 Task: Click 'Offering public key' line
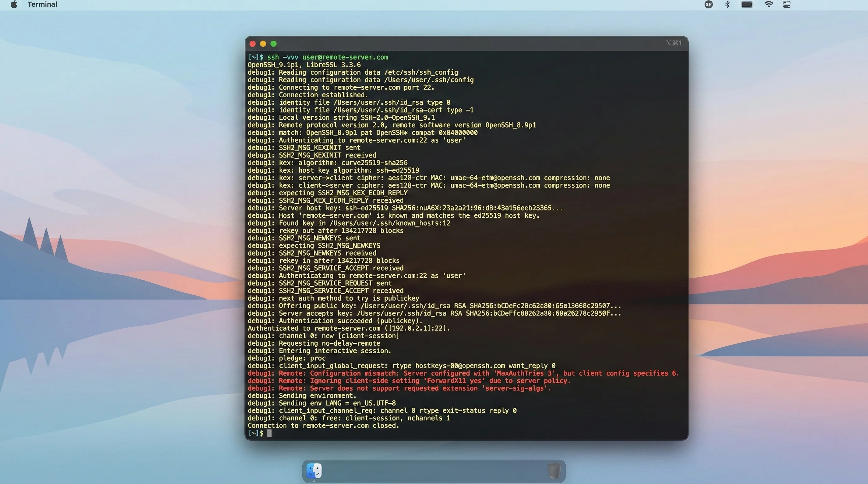click(434, 306)
